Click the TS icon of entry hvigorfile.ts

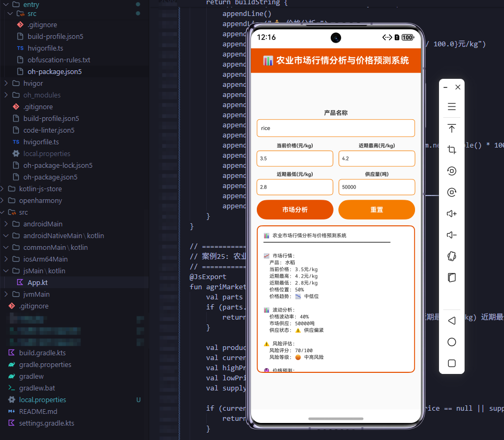[x=20, y=48]
